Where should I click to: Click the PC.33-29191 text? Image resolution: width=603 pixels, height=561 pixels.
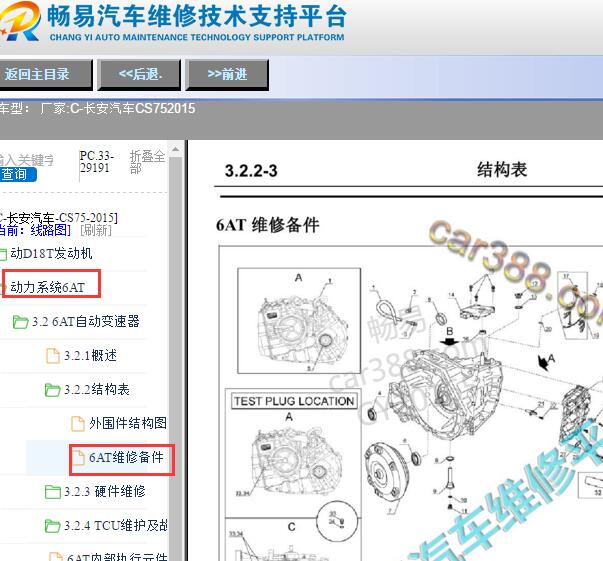click(97, 161)
